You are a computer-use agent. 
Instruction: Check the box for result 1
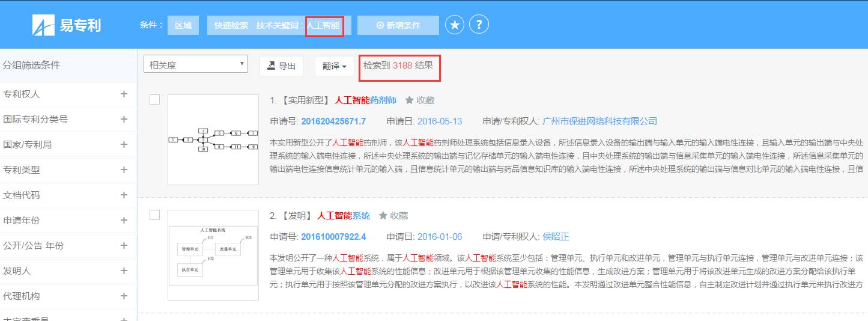(154, 100)
